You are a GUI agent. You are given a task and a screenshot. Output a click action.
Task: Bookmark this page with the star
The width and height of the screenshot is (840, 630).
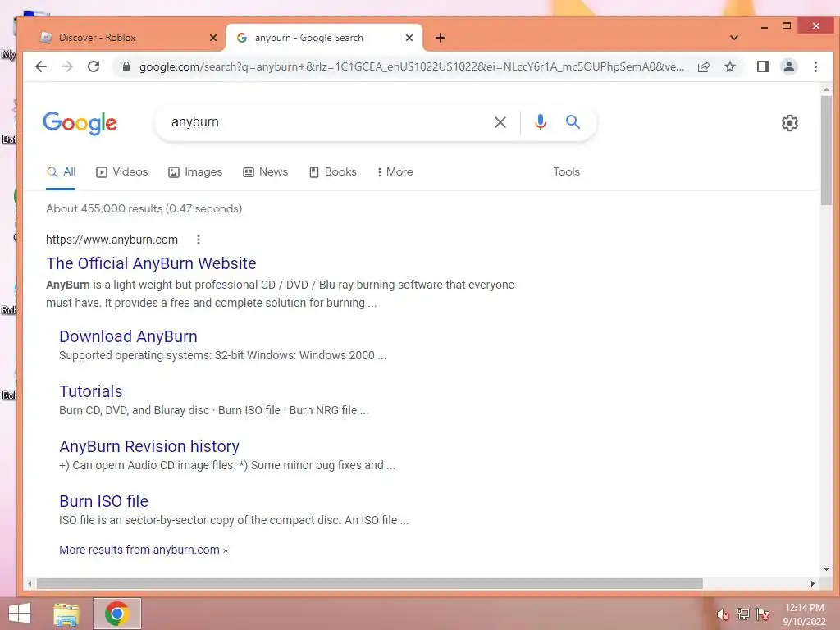(729, 66)
